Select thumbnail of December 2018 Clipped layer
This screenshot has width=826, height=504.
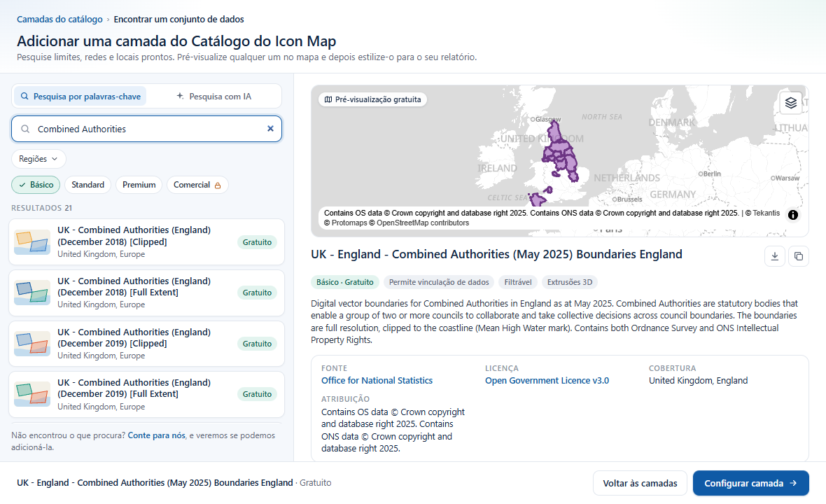pyautogui.click(x=32, y=242)
